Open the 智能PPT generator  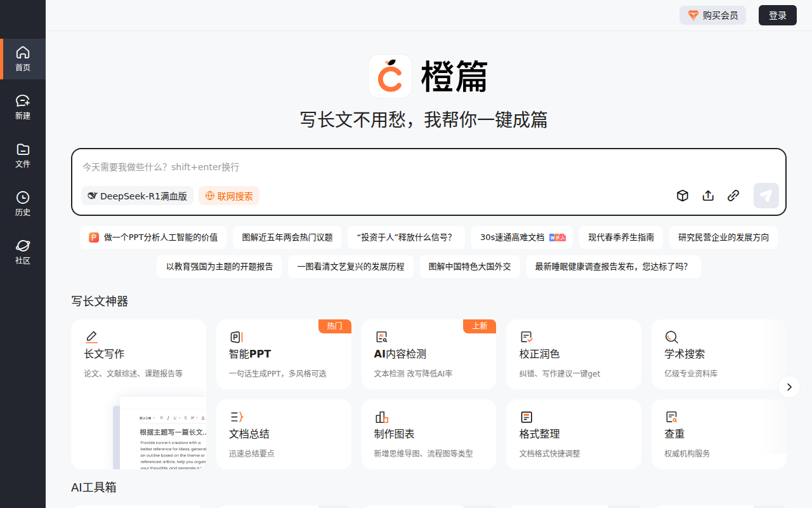(284, 354)
